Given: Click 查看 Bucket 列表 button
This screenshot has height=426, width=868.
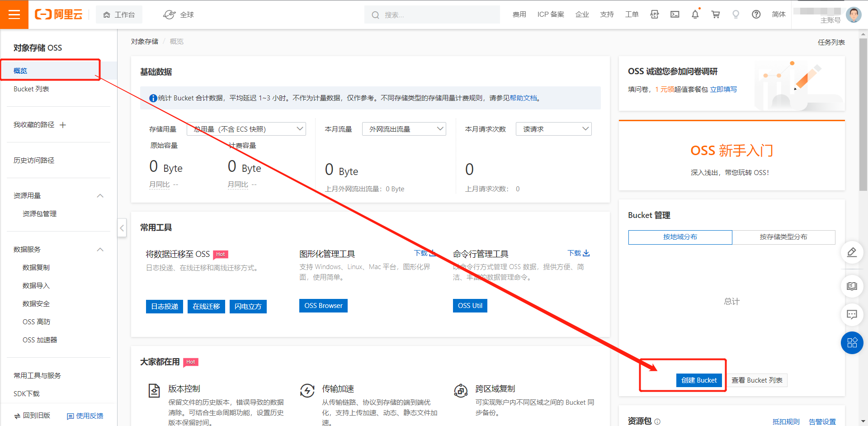Looking at the screenshot, I should point(757,380).
